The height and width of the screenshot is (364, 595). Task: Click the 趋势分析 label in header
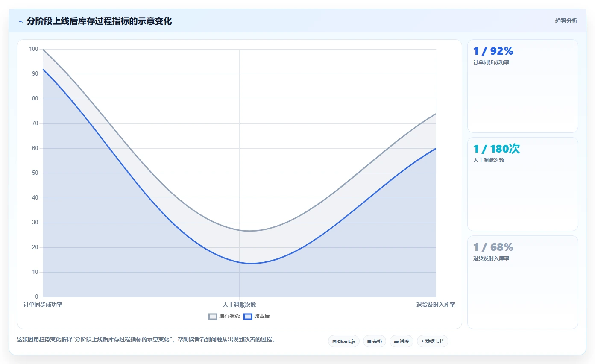click(x=566, y=21)
